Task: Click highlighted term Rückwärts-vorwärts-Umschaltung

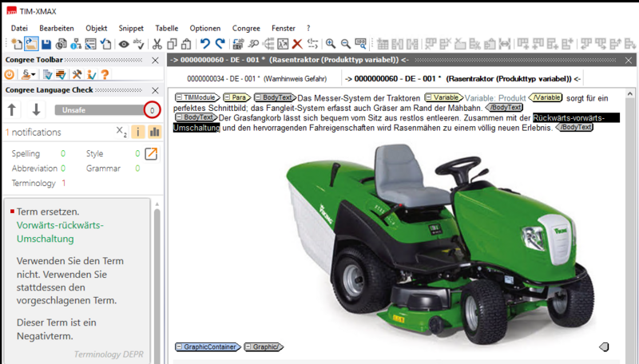Action: [576, 118]
